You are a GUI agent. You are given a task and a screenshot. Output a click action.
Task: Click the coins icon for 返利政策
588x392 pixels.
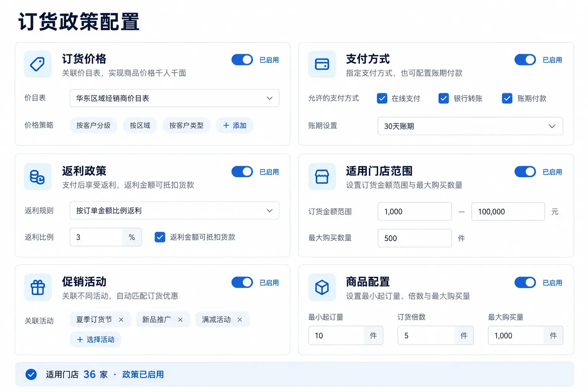pos(38,176)
